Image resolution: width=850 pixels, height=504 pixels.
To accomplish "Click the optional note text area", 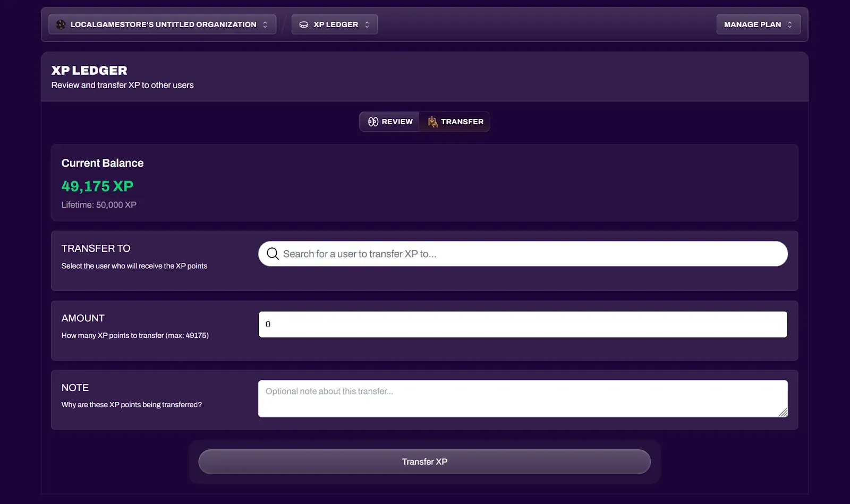I will (x=523, y=398).
